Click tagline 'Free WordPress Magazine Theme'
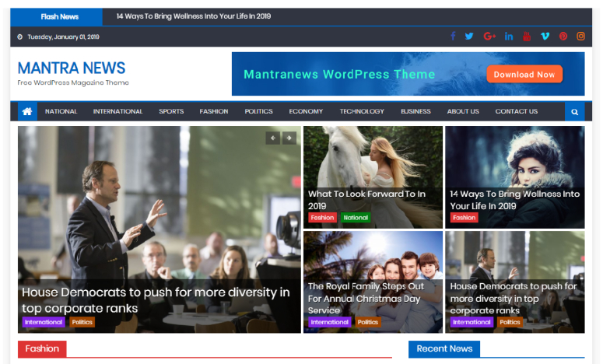603x364 pixels. (x=73, y=82)
